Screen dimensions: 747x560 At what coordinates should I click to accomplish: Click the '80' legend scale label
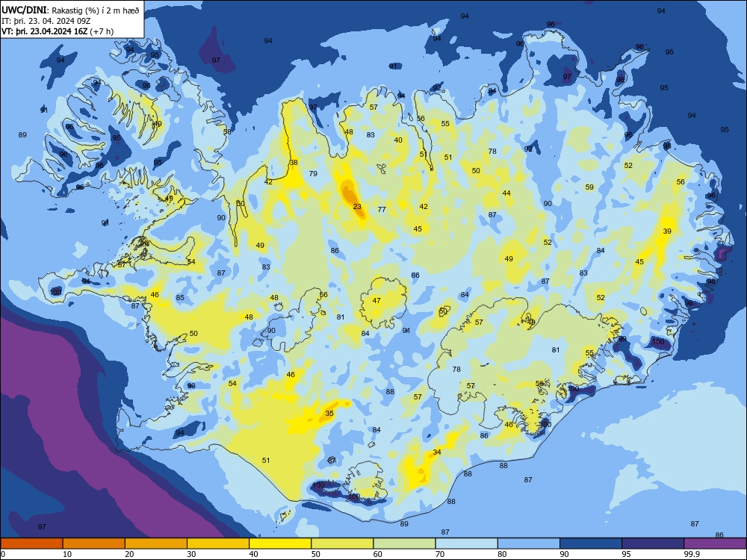click(x=502, y=554)
